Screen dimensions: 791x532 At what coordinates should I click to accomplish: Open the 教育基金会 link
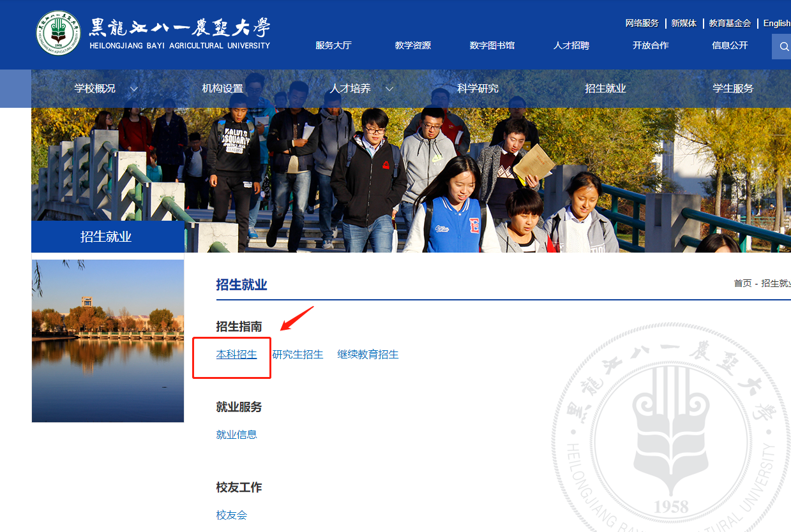730,23
